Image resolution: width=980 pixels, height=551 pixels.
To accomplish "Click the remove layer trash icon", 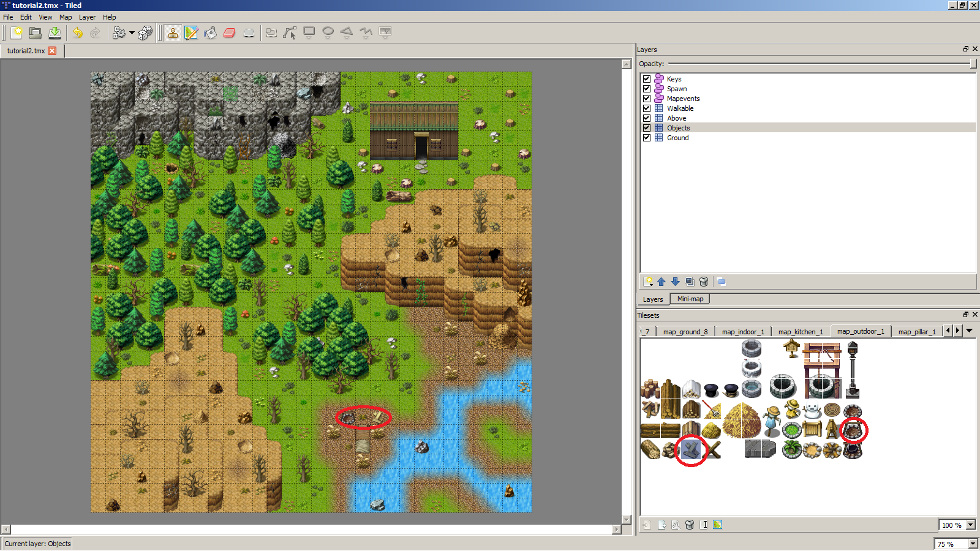I will [704, 282].
